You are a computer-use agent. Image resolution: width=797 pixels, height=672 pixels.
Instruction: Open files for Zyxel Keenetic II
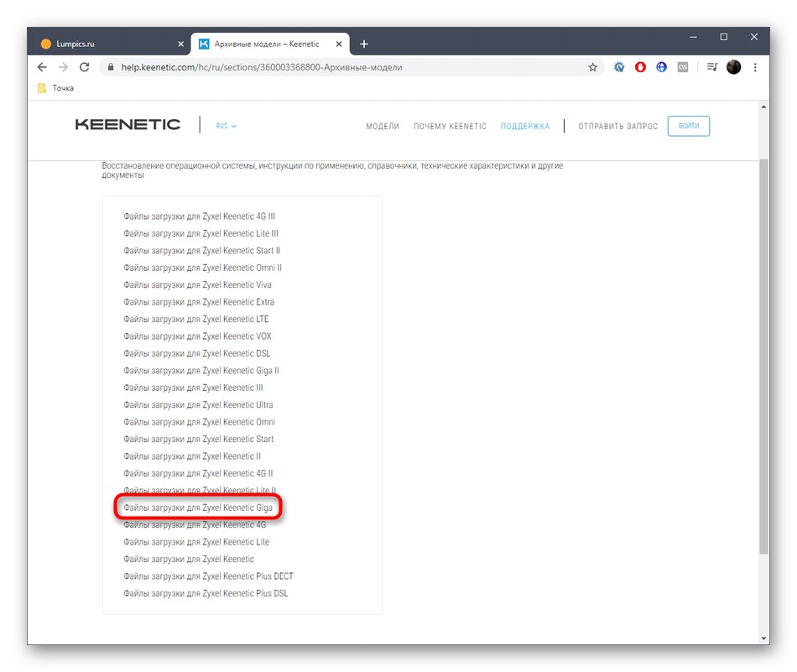[192, 456]
